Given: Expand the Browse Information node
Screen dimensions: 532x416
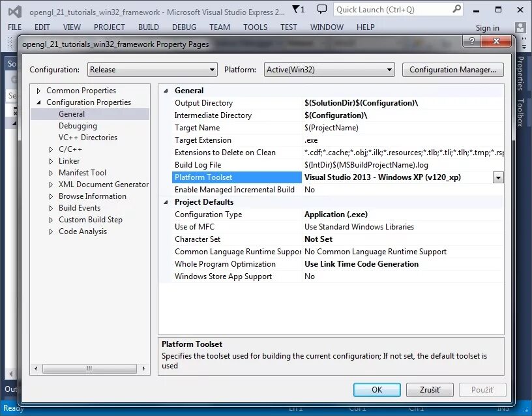Looking at the screenshot, I should click(51, 196).
